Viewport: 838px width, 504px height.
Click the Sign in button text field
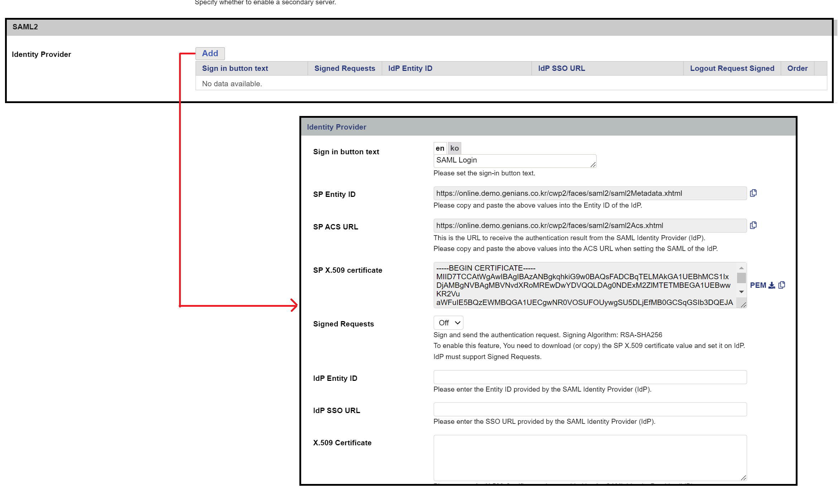point(515,161)
